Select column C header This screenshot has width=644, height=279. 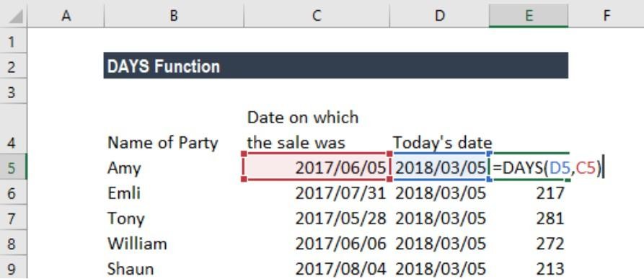(x=317, y=16)
